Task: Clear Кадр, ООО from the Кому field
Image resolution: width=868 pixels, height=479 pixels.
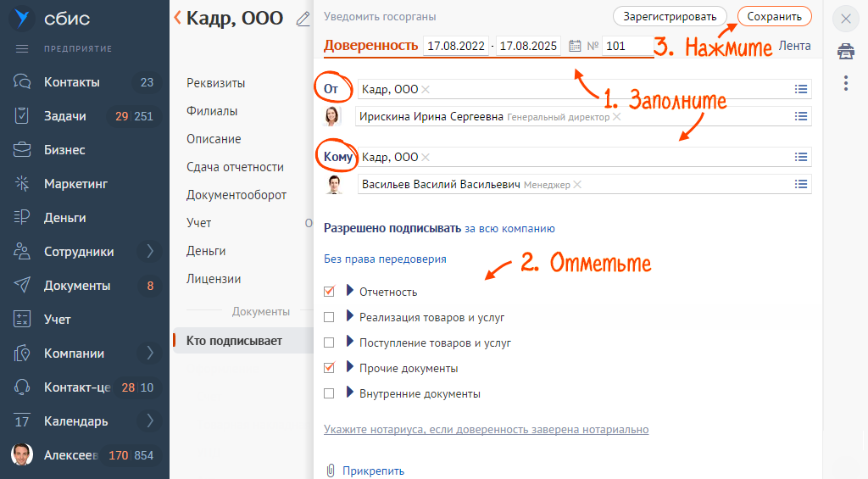Action: 426,158
